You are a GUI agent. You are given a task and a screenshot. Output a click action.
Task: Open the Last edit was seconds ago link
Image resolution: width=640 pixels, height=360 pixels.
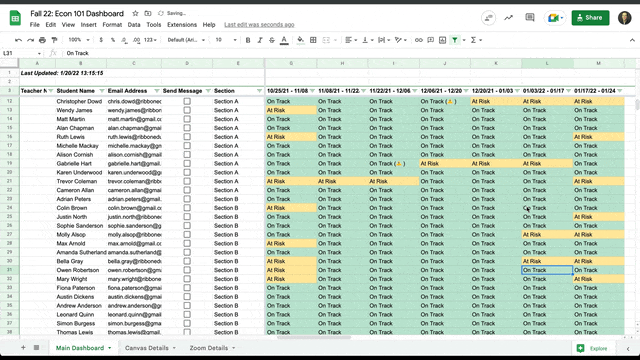point(259,25)
